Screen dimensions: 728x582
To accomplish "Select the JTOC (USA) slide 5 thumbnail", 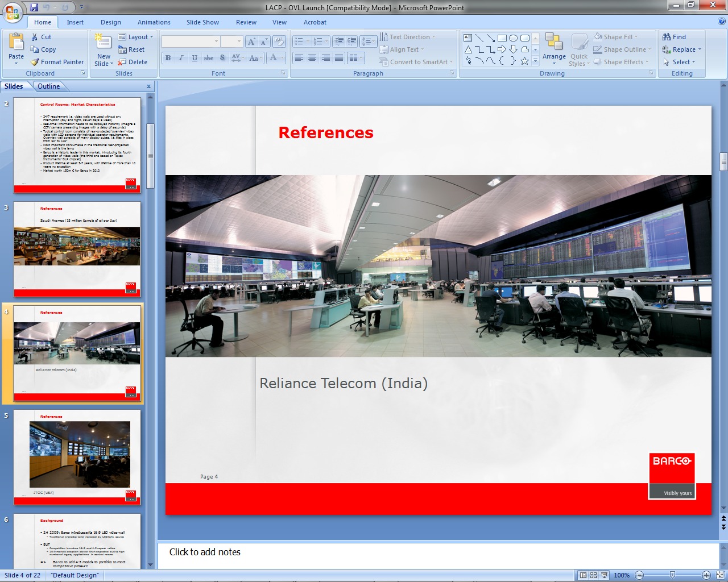I will (77, 457).
